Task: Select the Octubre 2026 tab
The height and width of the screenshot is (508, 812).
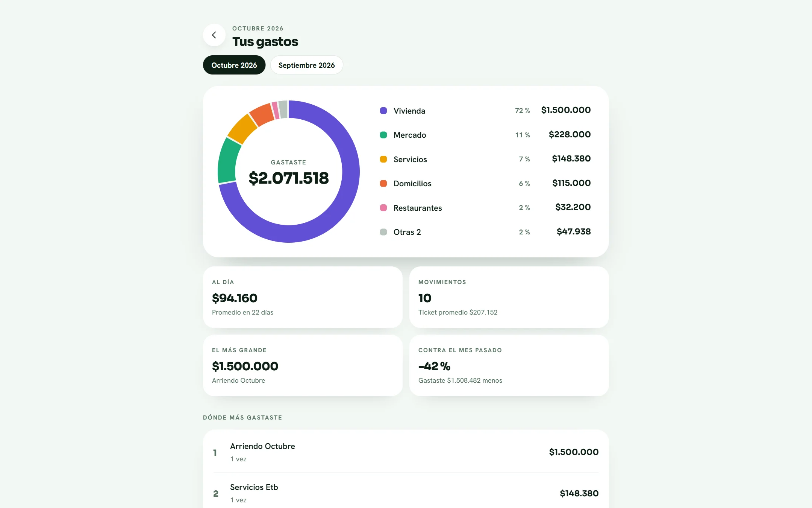Action: pos(234,65)
